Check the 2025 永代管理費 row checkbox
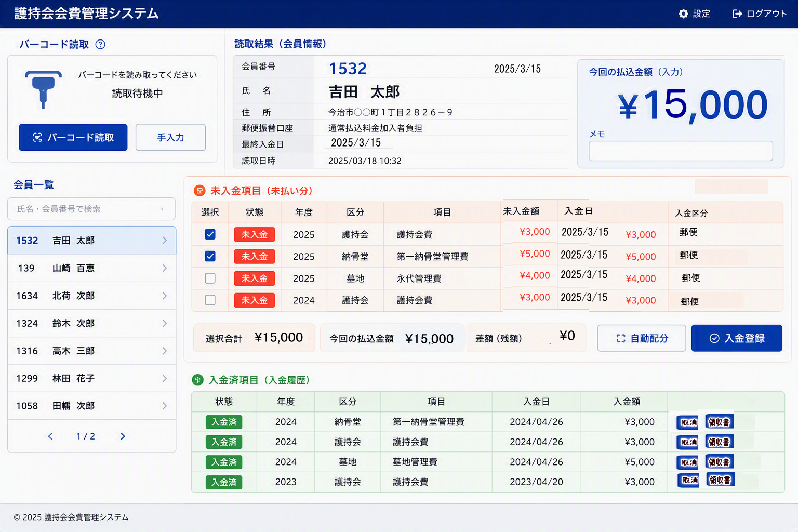This screenshot has height=532, width=798. pyautogui.click(x=210, y=278)
